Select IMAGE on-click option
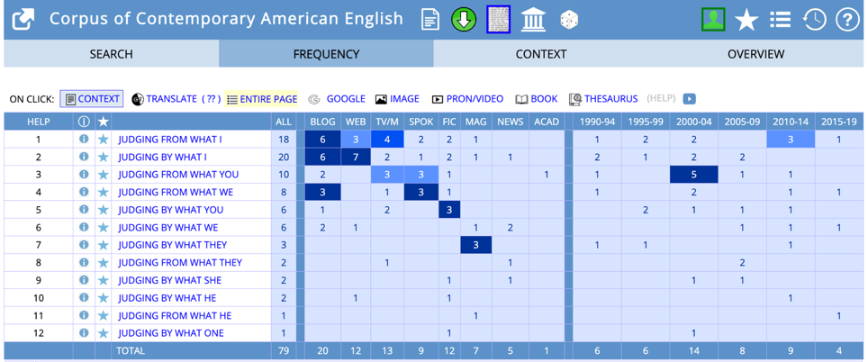The height and width of the screenshot is (362, 868). click(x=397, y=99)
